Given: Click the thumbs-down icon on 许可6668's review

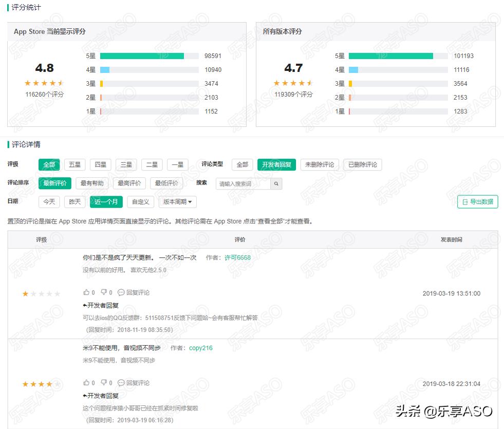Looking at the screenshot, I should click(104, 292).
